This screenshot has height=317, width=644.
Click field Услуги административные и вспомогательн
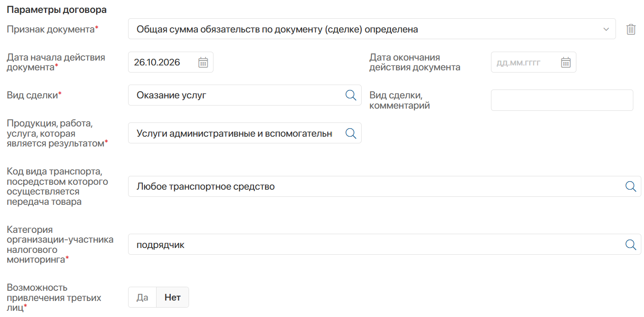(x=245, y=133)
